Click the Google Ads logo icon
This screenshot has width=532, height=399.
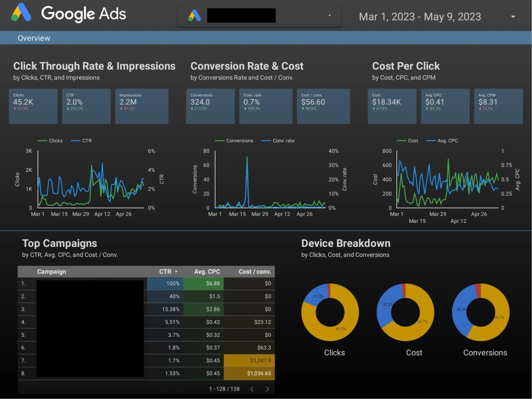point(21,13)
